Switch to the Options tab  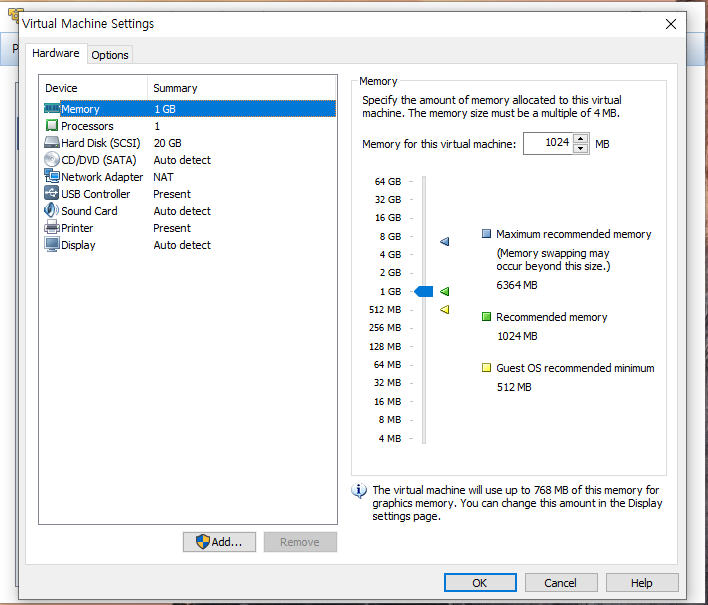coord(110,55)
